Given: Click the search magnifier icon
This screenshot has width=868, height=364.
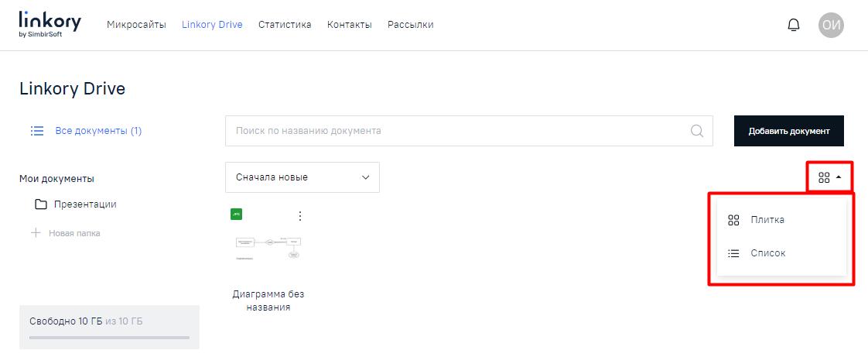Looking at the screenshot, I should click(697, 131).
